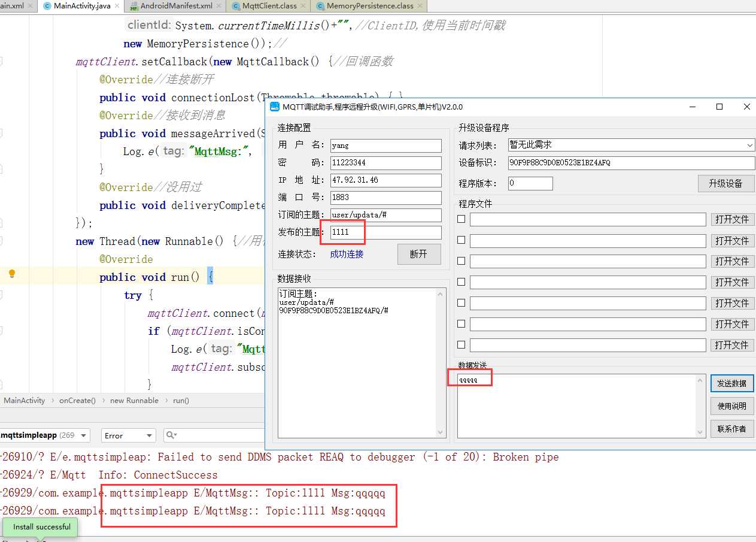Click 打开文件 in the first file row
Screen dimensions: 756x542
(733, 219)
